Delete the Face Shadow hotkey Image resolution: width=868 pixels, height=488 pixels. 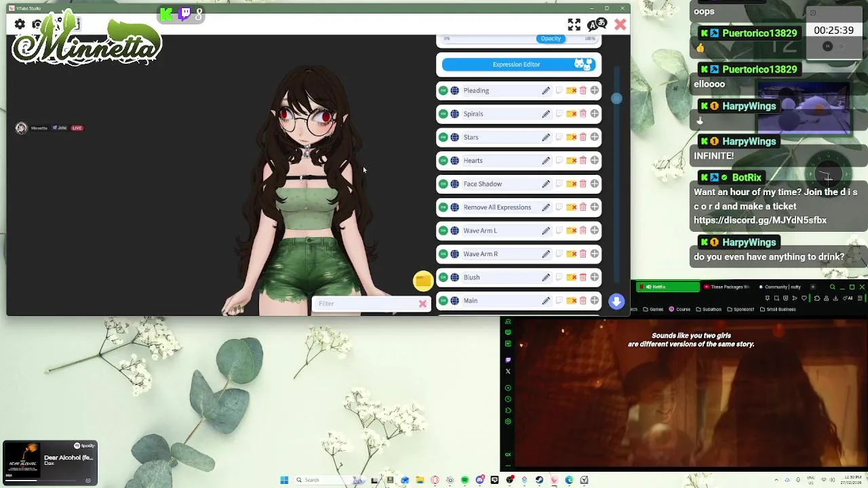click(x=583, y=184)
